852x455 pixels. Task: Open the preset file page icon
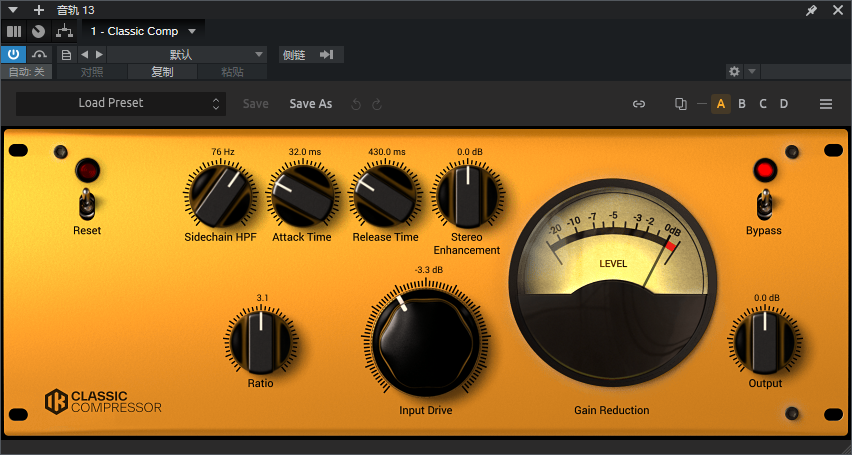click(x=66, y=55)
